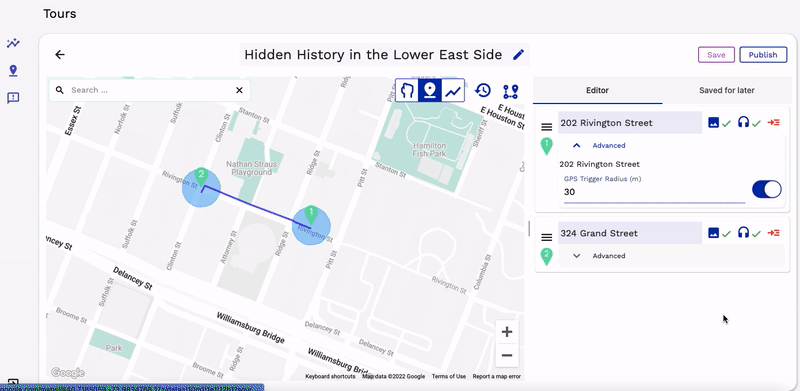Click the panel divider handle beside the map

pyautogui.click(x=529, y=228)
